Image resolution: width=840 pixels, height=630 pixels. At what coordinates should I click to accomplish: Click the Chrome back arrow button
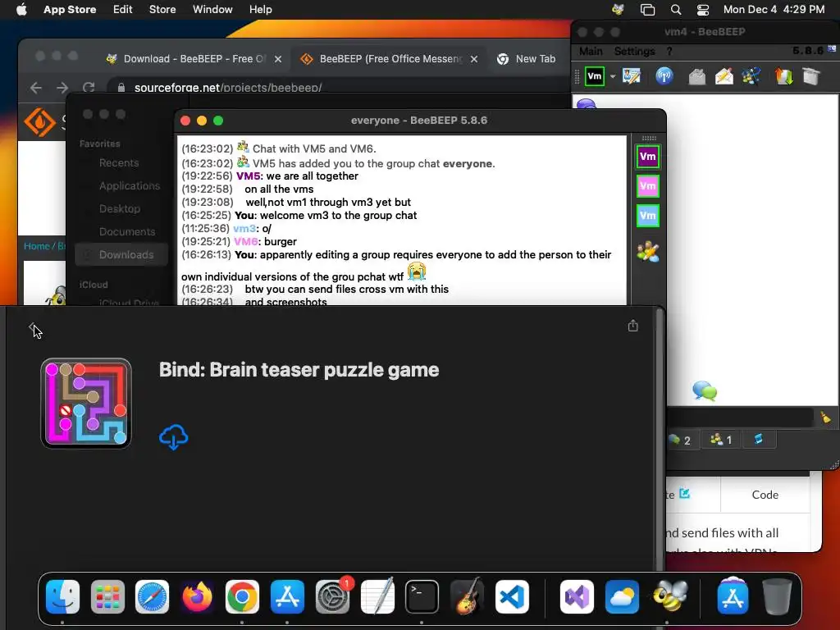point(36,87)
